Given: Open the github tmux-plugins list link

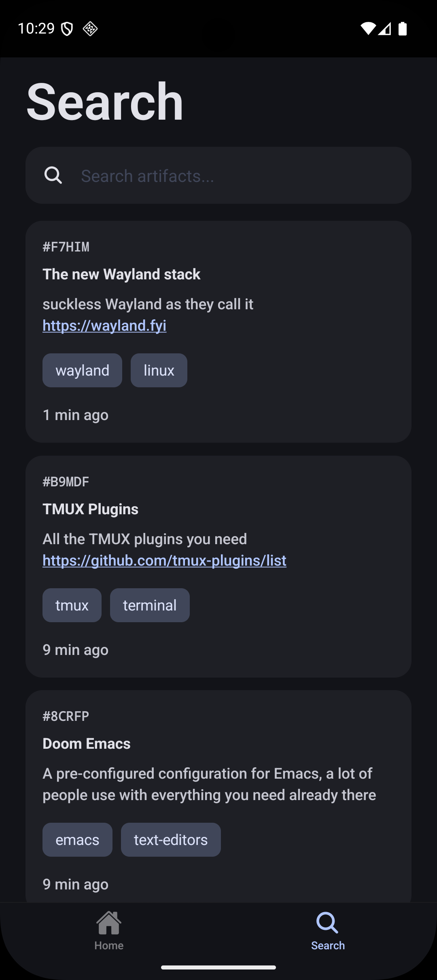Looking at the screenshot, I should 164,560.
